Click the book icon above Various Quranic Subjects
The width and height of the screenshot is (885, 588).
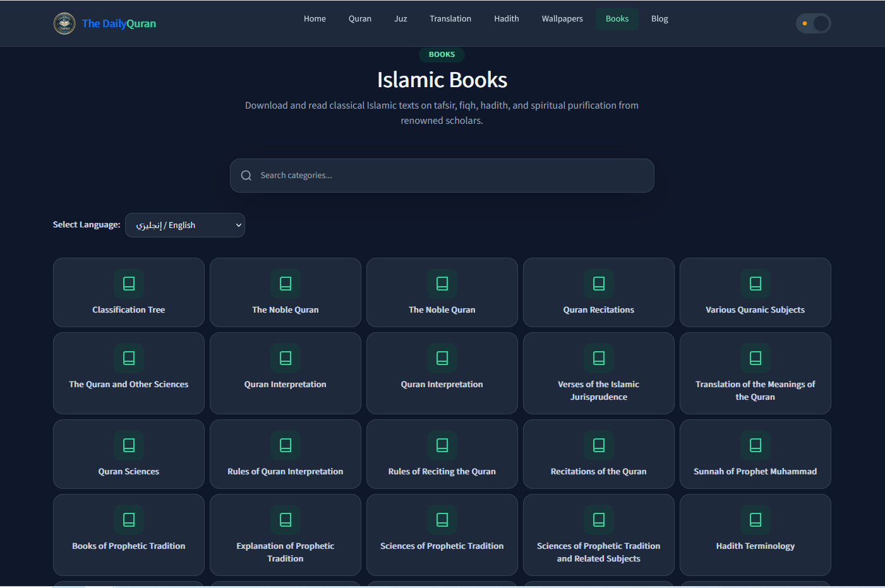pyautogui.click(x=756, y=284)
